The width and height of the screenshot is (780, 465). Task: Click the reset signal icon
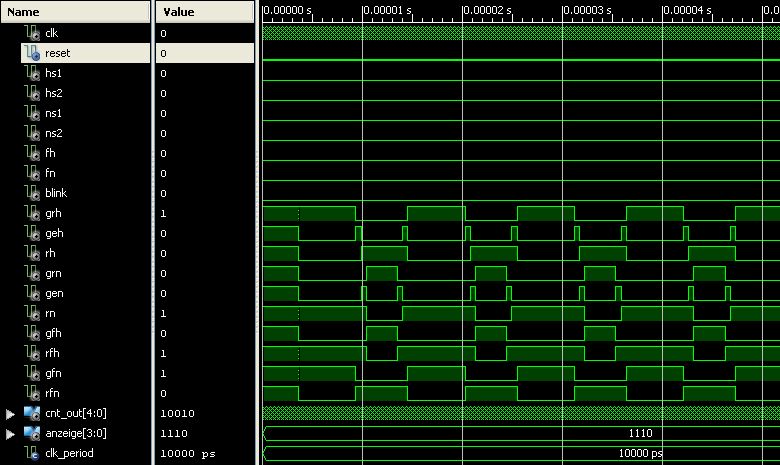[x=31, y=53]
